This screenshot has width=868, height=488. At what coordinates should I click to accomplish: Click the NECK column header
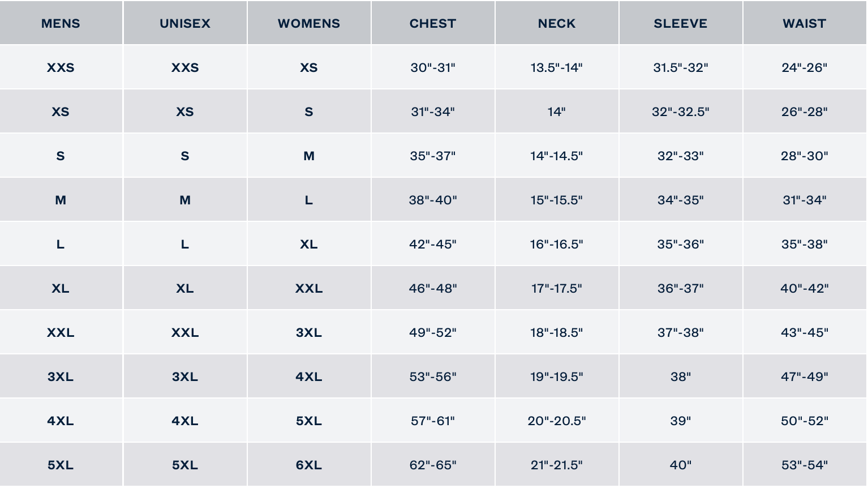tap(557, 23)
